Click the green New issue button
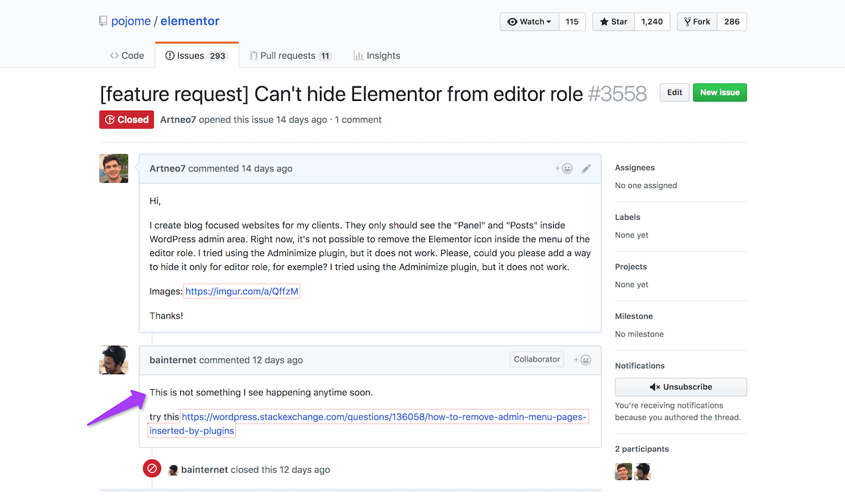 tap(720, 92)
